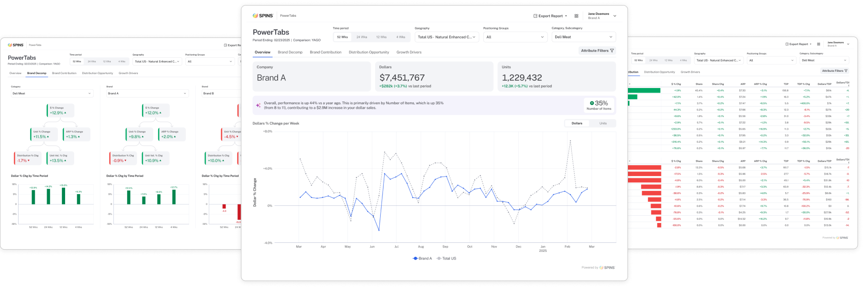The width and height of the screenshot is (868, 288).
Task: Open the apps grid icon in right window
Action: (x=819, y=44)
